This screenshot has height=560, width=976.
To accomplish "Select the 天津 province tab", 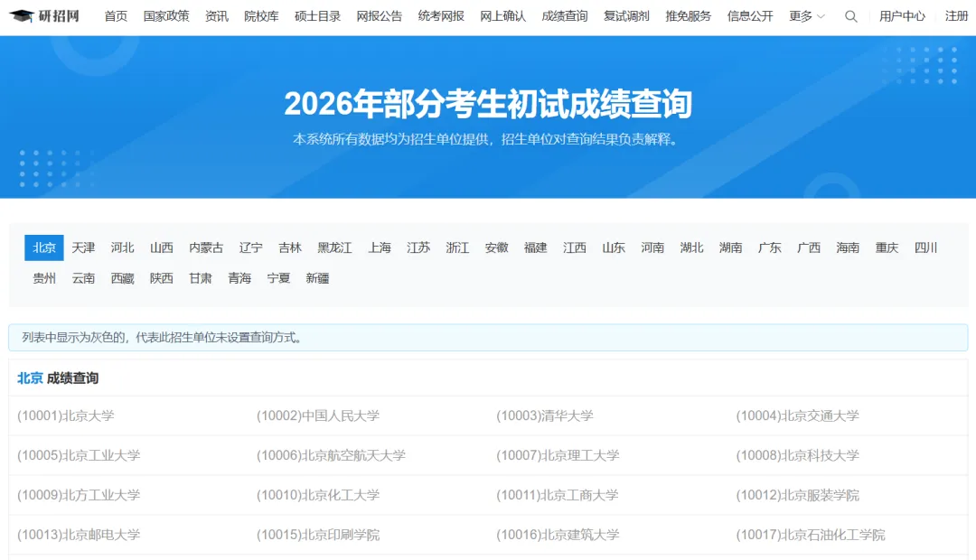I will (83, 247).
